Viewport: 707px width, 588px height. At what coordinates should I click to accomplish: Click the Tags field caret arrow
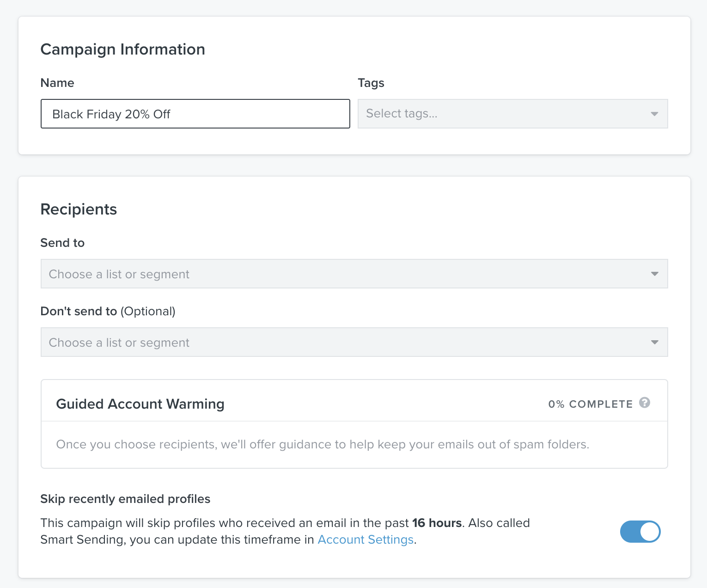click(654, 114)
